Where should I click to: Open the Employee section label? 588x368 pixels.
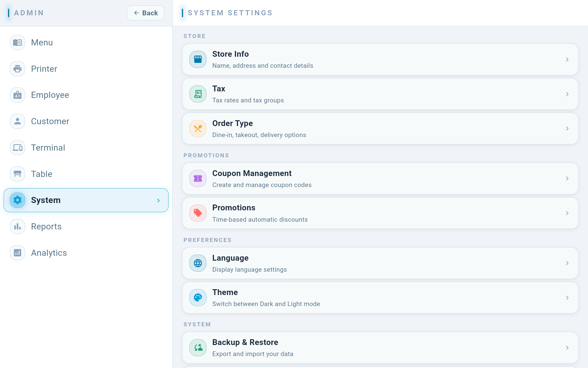click(50, 95)
